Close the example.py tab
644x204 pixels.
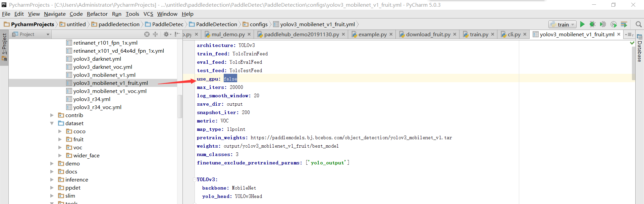coord(391,34)
